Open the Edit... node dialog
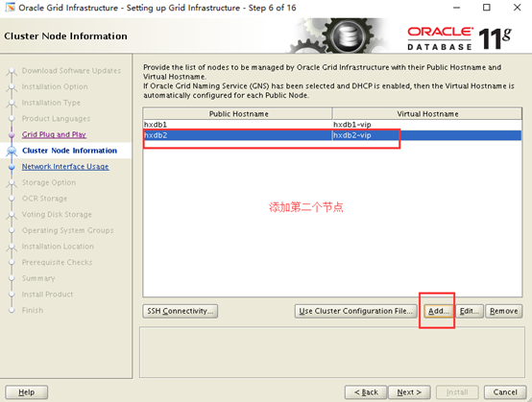Image resolution: width=532 pixels, height=402 pixels. click(x=470, y=311)
